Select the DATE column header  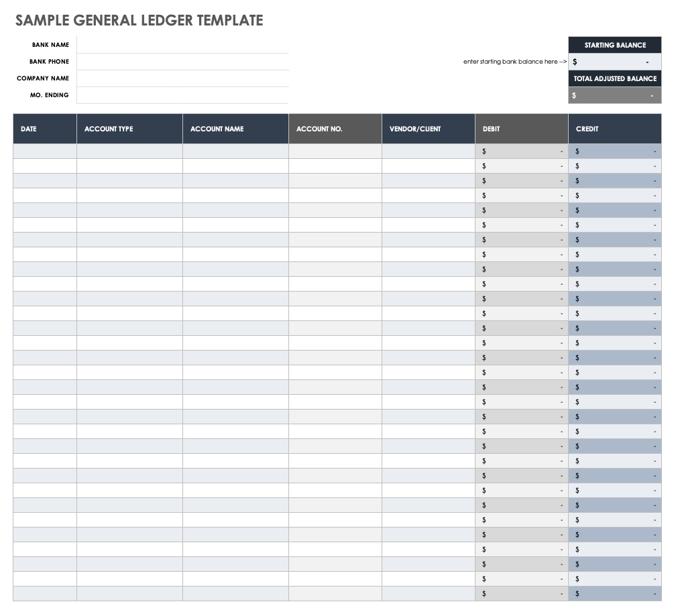44,129
